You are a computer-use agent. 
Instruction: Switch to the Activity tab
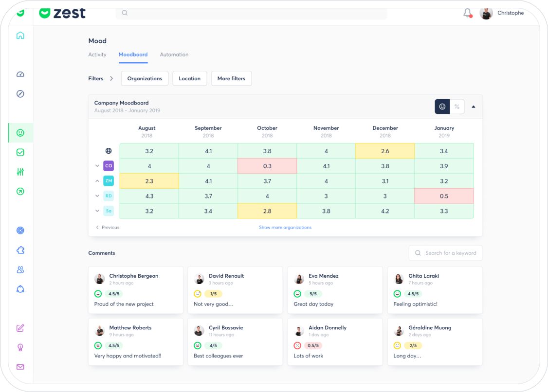coord(97,54)
